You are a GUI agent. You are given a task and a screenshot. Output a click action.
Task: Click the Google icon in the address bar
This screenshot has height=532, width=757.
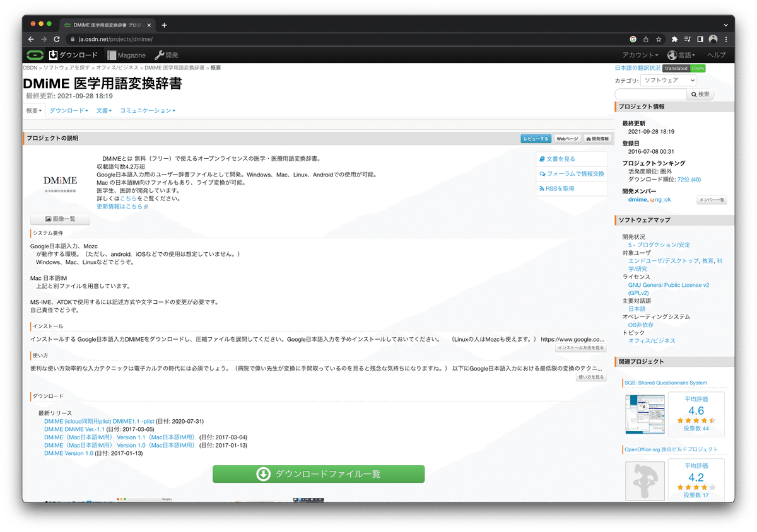633,39
